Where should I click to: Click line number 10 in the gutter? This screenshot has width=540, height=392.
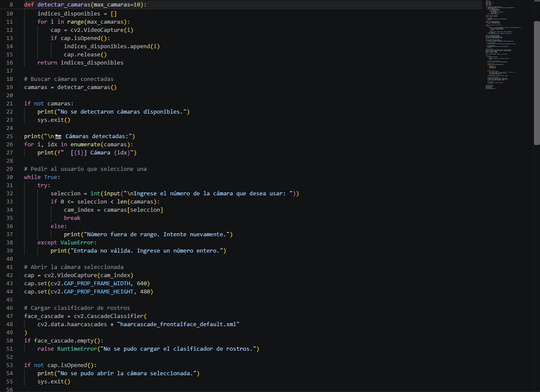[x=9, y=13]
